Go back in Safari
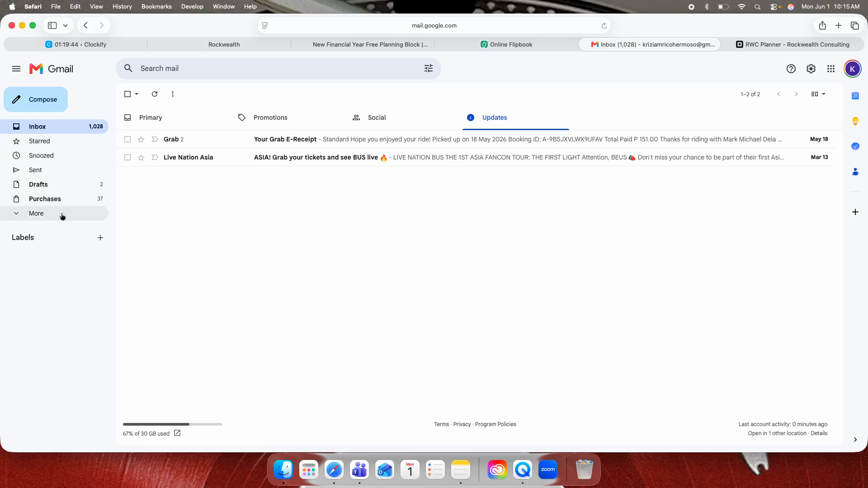Image resolution: width=868 pixels, height=488 pixels. point(85,26)
